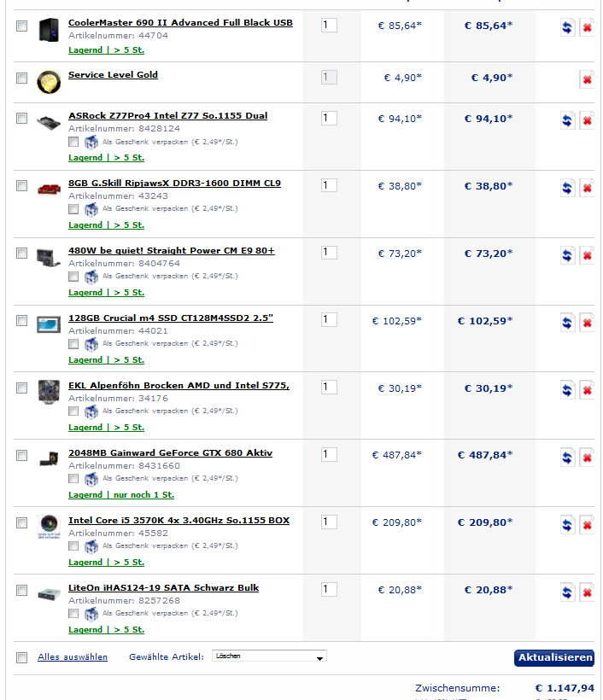Select the CoolerMaster 690 II row checkbox
Image resolution: width=603 pixels, height=700 pixels.
(21, 26)
